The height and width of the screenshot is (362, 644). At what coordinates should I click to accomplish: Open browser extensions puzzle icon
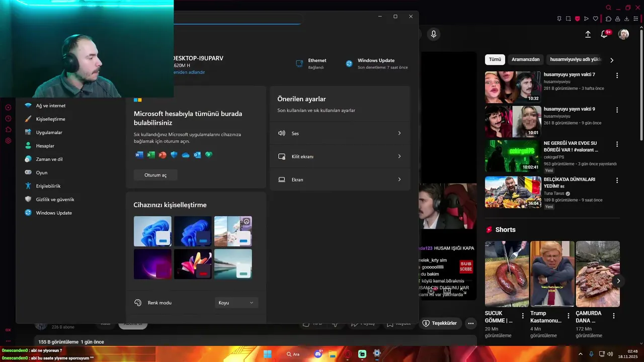coord(608,19)
